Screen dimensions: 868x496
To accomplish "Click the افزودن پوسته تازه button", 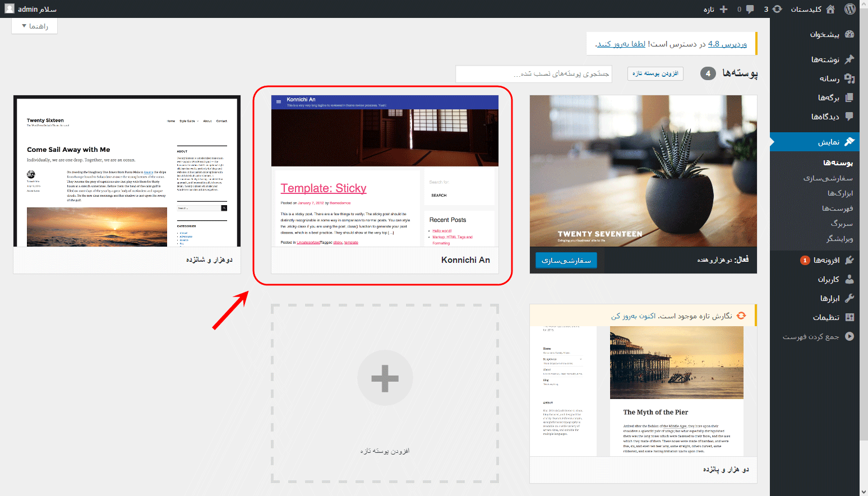I will coord(655,73).
